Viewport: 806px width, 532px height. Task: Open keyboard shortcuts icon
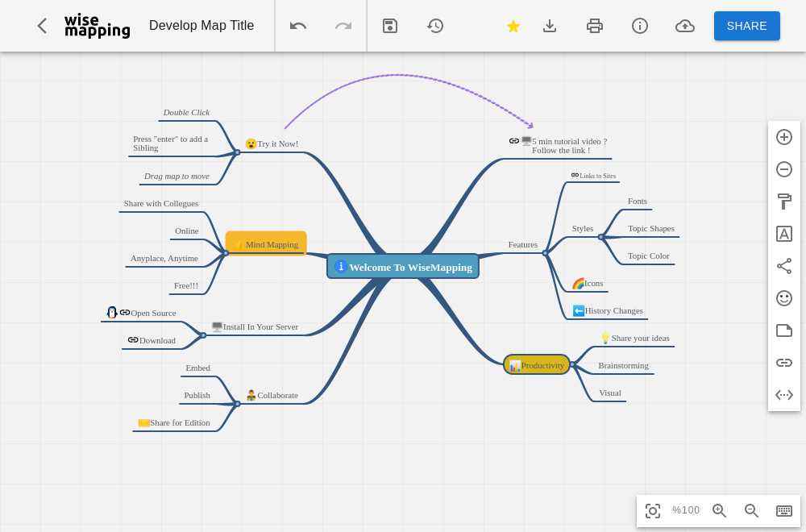click(x=784, y=510)
